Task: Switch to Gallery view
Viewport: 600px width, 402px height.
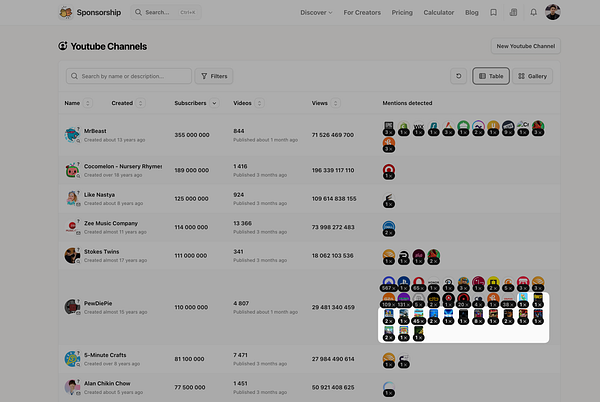Action: coord(532,76)
